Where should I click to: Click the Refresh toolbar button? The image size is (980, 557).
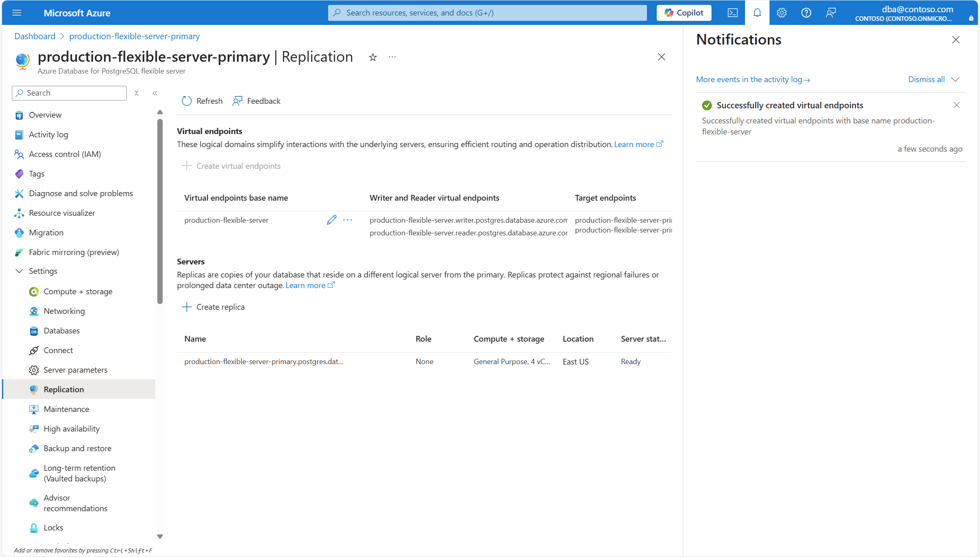coord(202,101)
